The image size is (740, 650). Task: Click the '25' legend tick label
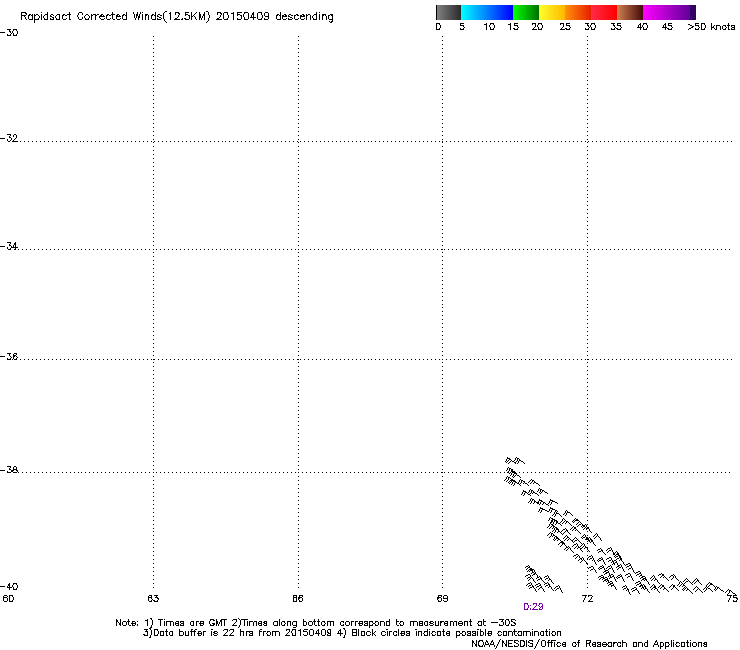pos(565,27)
